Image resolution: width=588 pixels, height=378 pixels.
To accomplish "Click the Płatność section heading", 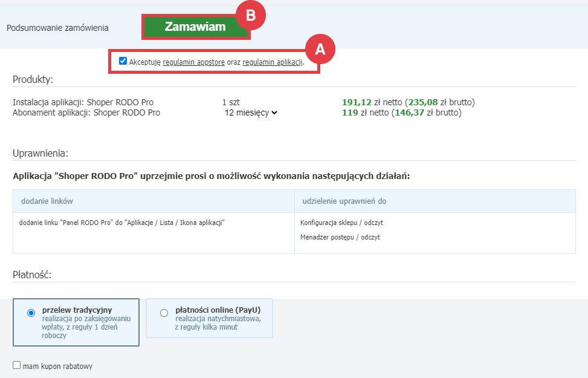I will (x=32, y=275).
